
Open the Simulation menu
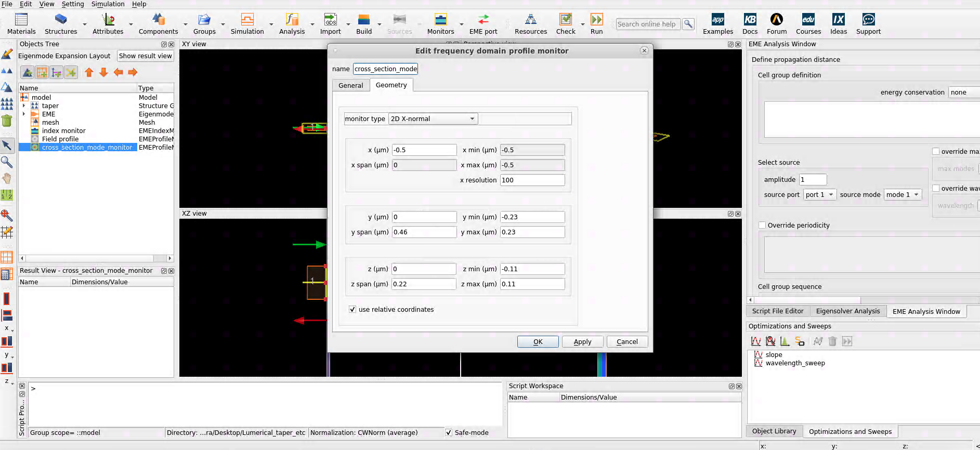click(108, 4)
